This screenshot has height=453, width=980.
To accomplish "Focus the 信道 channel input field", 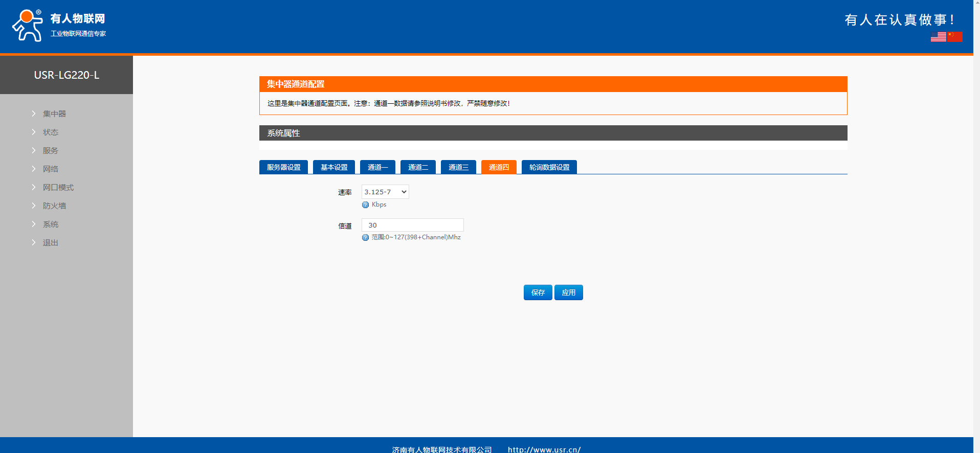I will (x=412, y=225).
